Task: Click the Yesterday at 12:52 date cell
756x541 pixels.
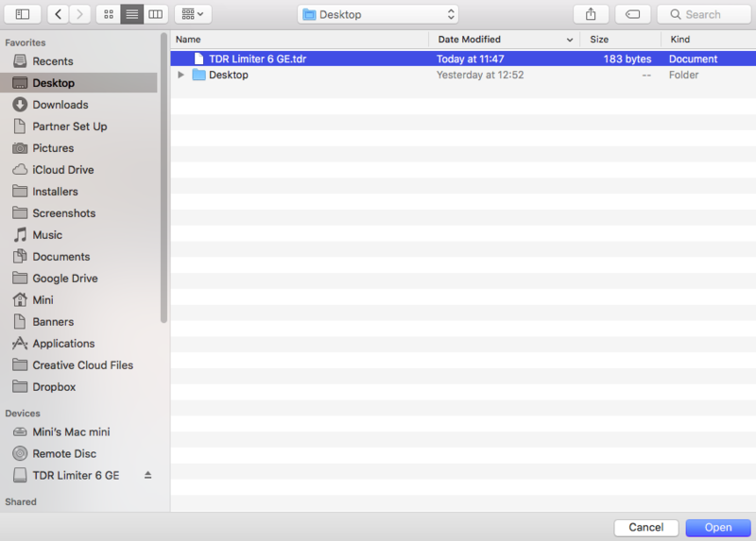Action: (480, 75)
